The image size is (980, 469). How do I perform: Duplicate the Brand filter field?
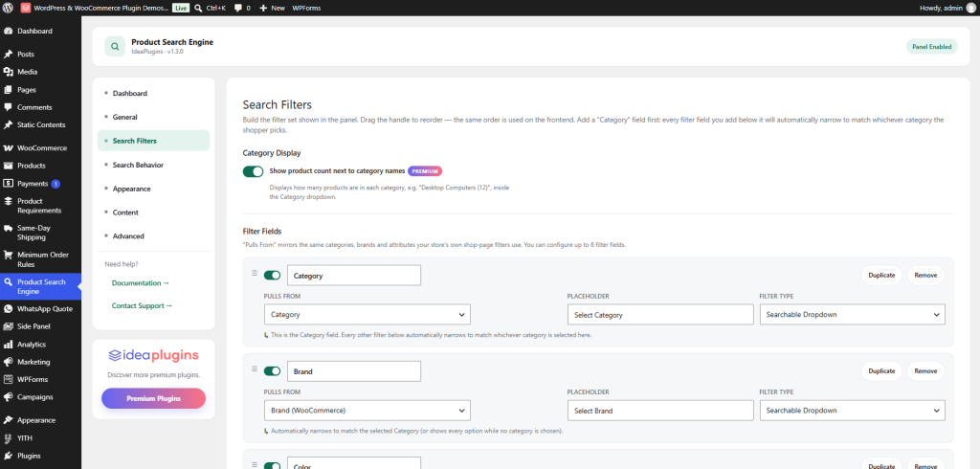click(881, 370)
